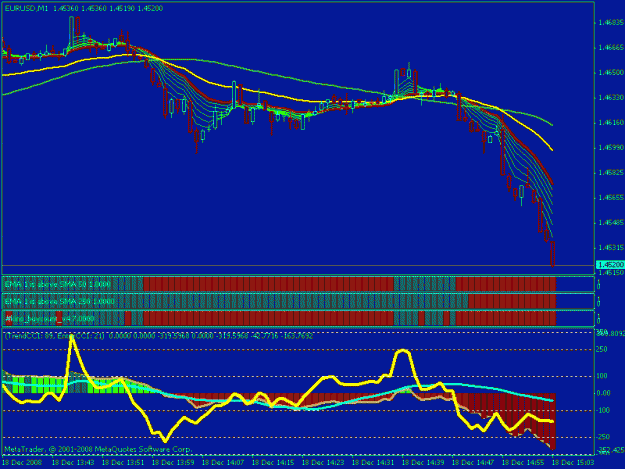
Task: Click the -250 level label on CCI scale
Action: click(x=603, y=437)
